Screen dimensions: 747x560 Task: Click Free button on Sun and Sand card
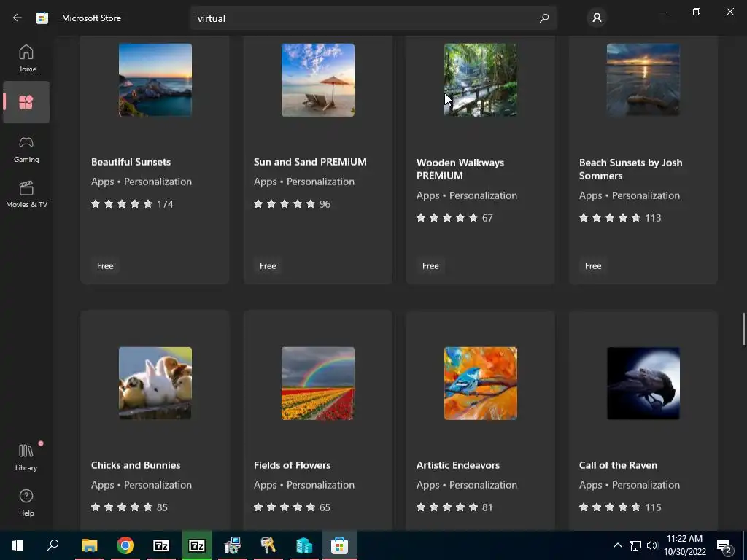[268, 265]
